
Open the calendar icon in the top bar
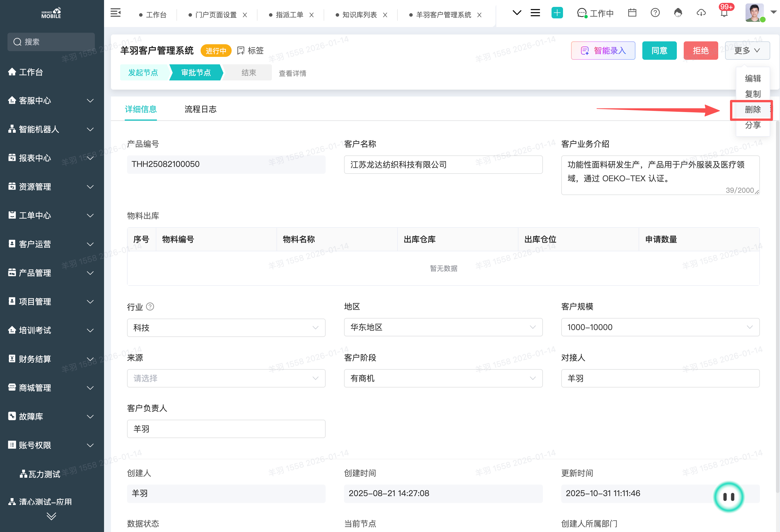tap(632, 13)
